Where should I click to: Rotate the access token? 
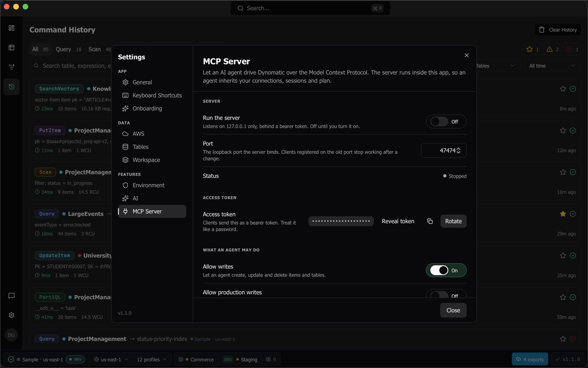coord(453,221)
